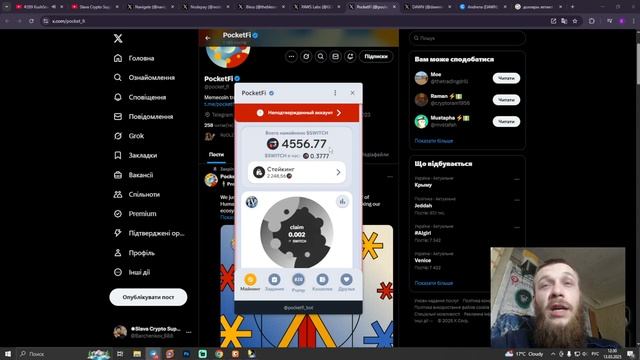This screenshot has width=640, height=360.
Task: Click the PocketFi profile avatar
Action: point(228,55)
